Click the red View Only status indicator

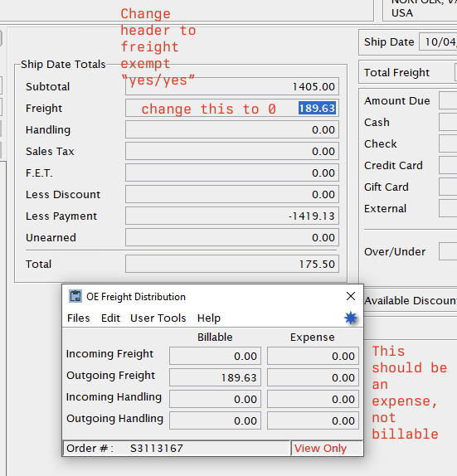320,448
